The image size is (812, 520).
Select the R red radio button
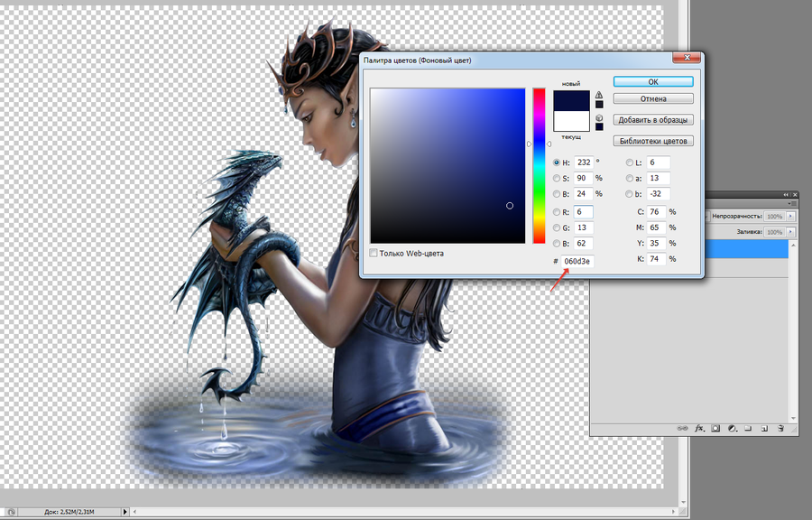pyautogui.click(x=556, y=212)
